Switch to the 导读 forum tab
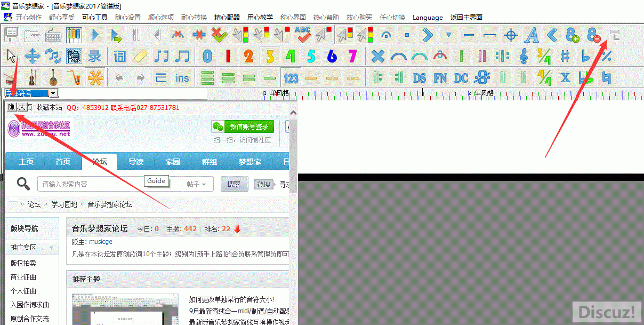644x325 pixels. [x=135, y=162]
